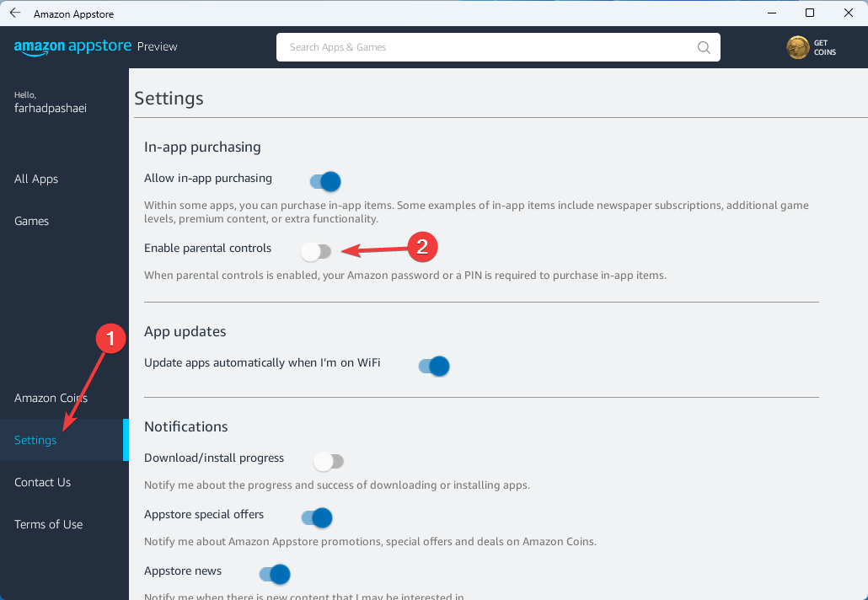Minimize the Amazon Appstore window
The image size is (868, 600).
pos(772,13)
